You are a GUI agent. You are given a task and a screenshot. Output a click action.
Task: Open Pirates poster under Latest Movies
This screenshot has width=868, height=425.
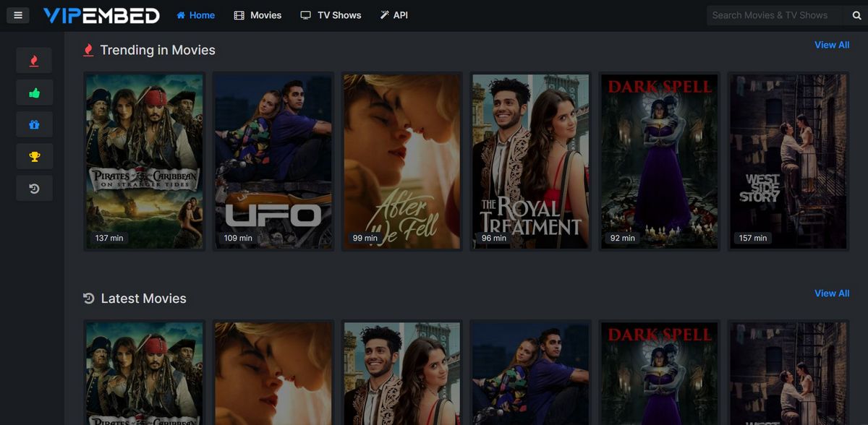(145, 373)
